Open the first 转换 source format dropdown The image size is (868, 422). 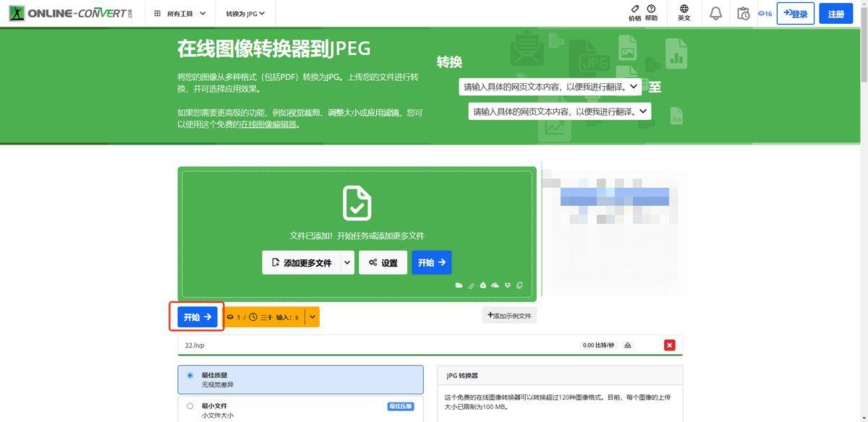550,87
